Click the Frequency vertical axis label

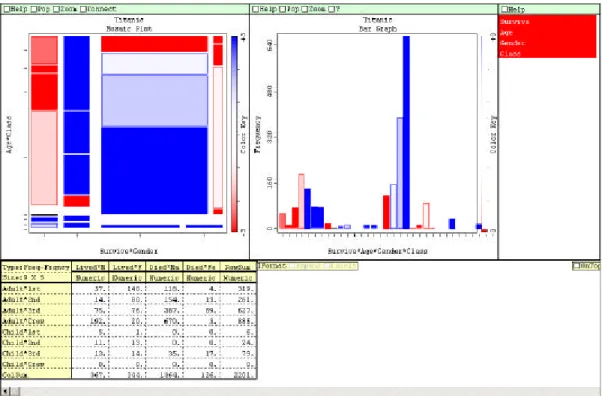[x=258, y=134]
